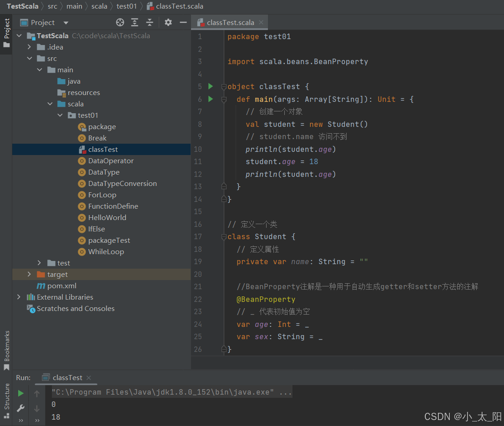Click the more tools chevrons below the wrench
504x426 pixels.
[x=21, y=420]
